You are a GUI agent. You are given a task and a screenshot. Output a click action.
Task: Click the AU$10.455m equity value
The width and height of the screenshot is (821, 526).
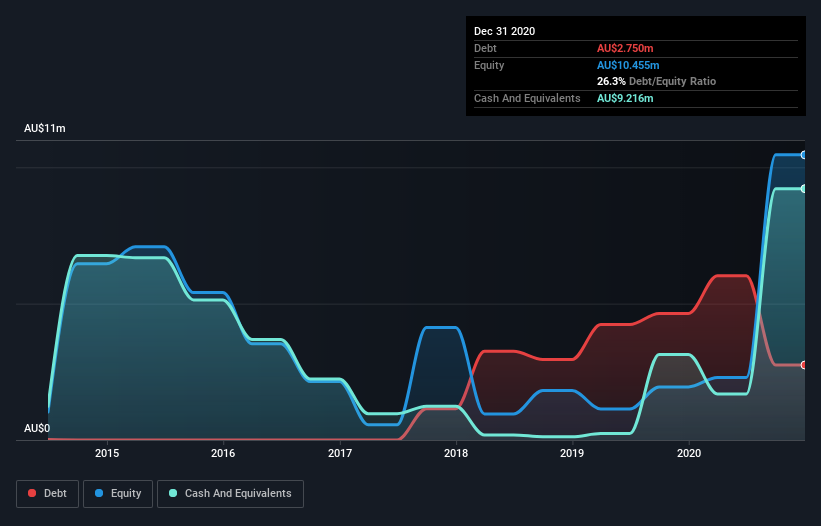click(x=628, y=65)
